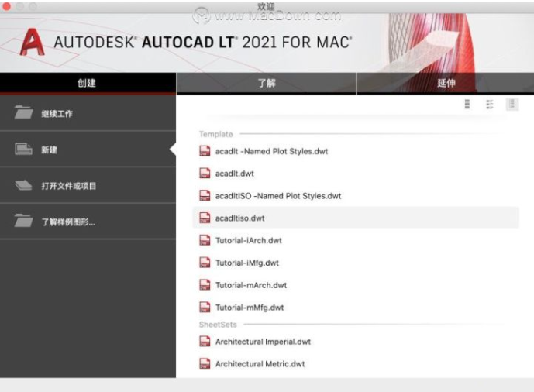The width and height of the screenshot is (534, 392).
Task: Click the DWT icon beside Tutorial-iArch.dwt
Action: (x=205, y=240)
